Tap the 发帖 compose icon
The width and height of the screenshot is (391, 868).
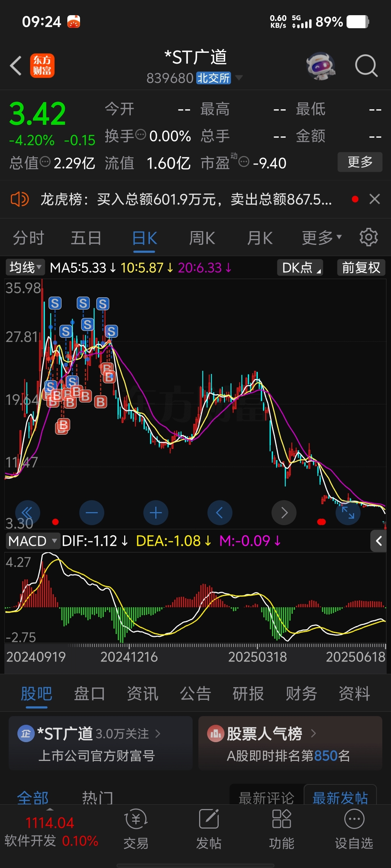[x=209, y=819]
